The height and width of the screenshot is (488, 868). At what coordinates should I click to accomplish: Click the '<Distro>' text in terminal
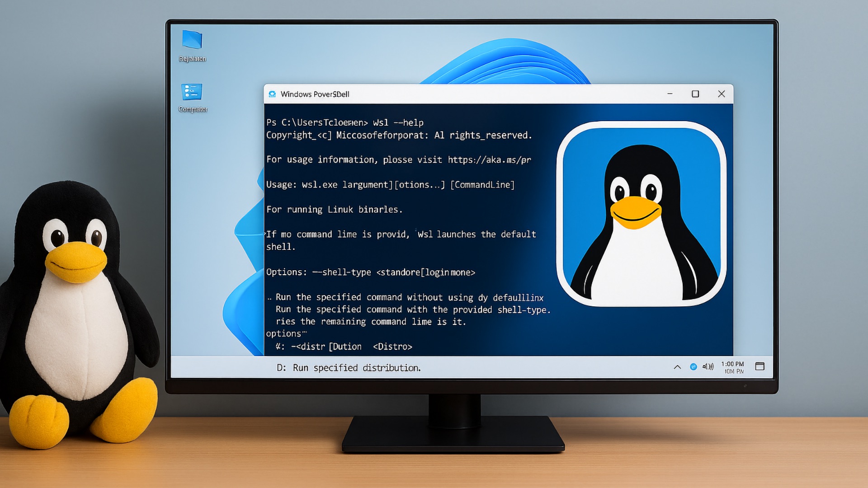click(x=392, y=347)
